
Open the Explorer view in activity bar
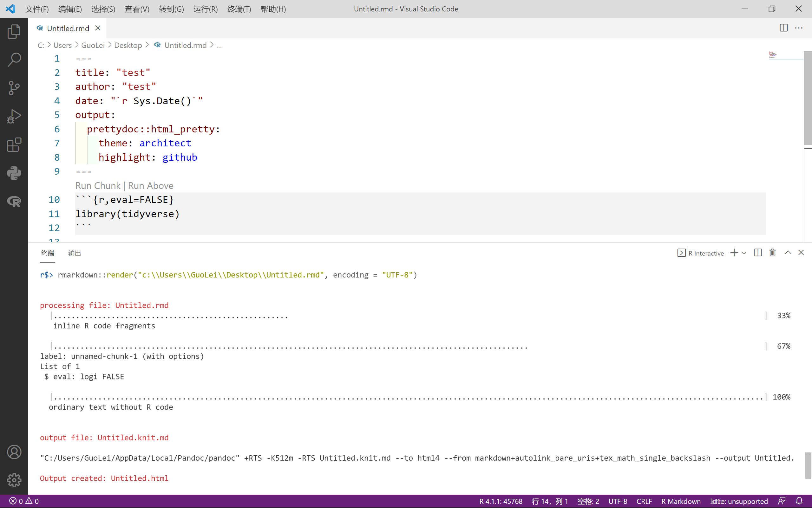tap(14, 31)
